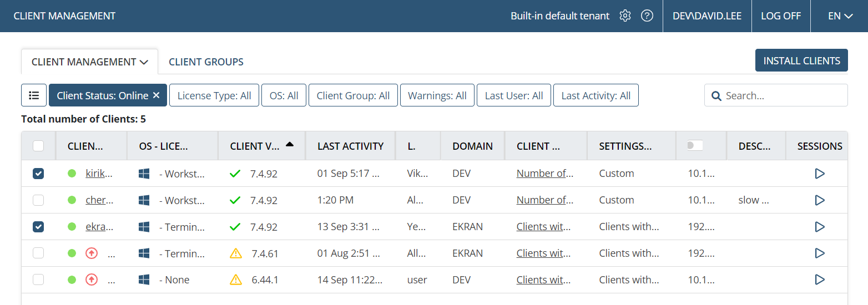This screenshot has height=305, width=868.
Task: Click the Search input field
Action: (x=776, y=95)
